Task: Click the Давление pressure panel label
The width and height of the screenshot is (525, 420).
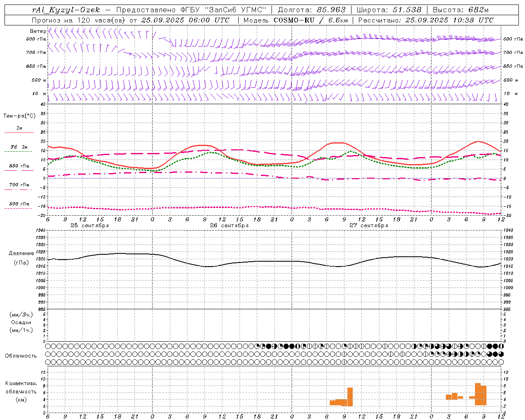Action: (21, 253)
